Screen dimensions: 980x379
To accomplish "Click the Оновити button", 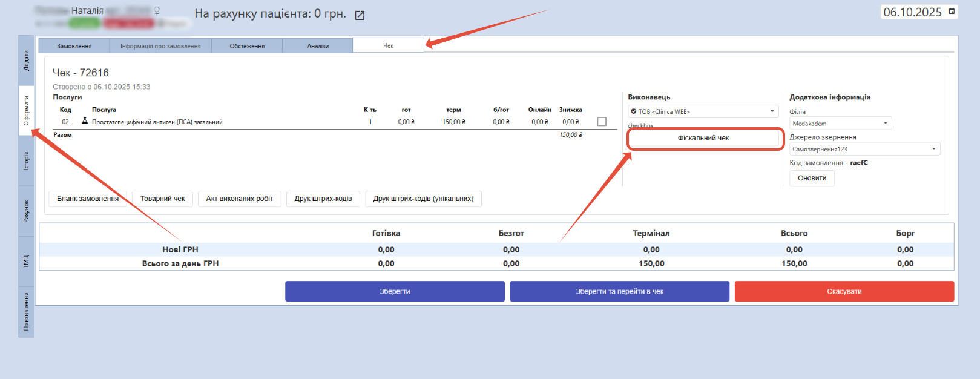I will click(x=812, y=178).
